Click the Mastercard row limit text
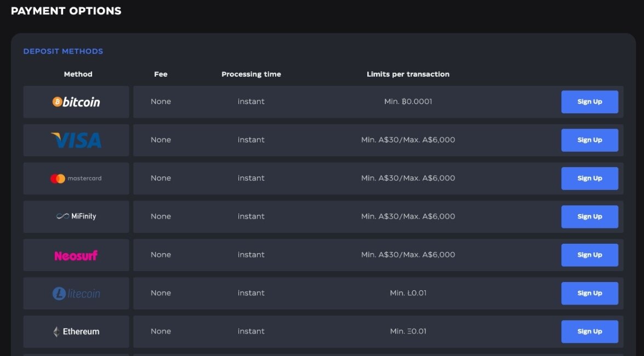The image size is (644, 356). click(408, 178)
